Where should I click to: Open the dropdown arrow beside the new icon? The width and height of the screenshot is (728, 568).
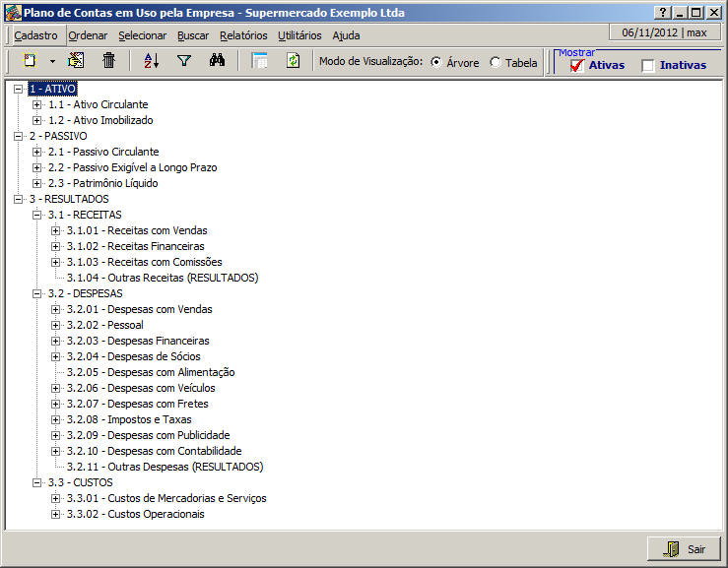[51, 62]
